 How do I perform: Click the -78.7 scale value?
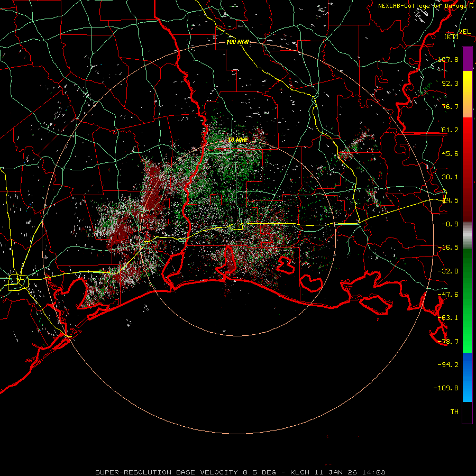click(448, 342)
